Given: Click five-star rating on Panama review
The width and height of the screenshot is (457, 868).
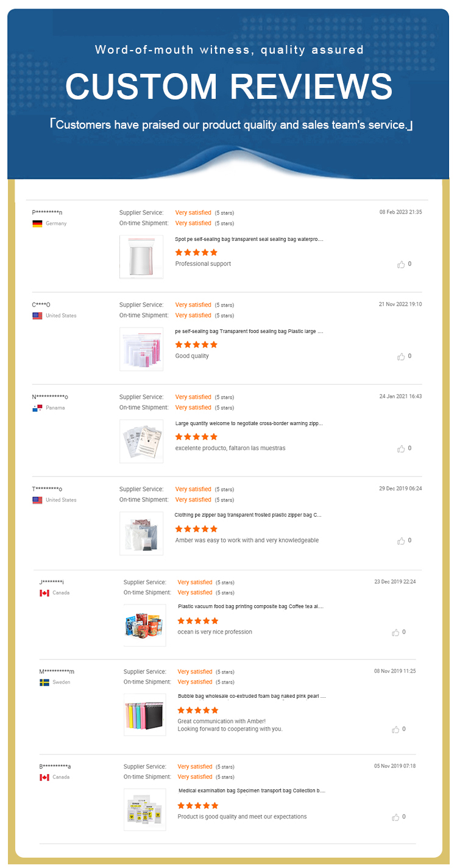Looking at the screenshot, I should [196, 437].
